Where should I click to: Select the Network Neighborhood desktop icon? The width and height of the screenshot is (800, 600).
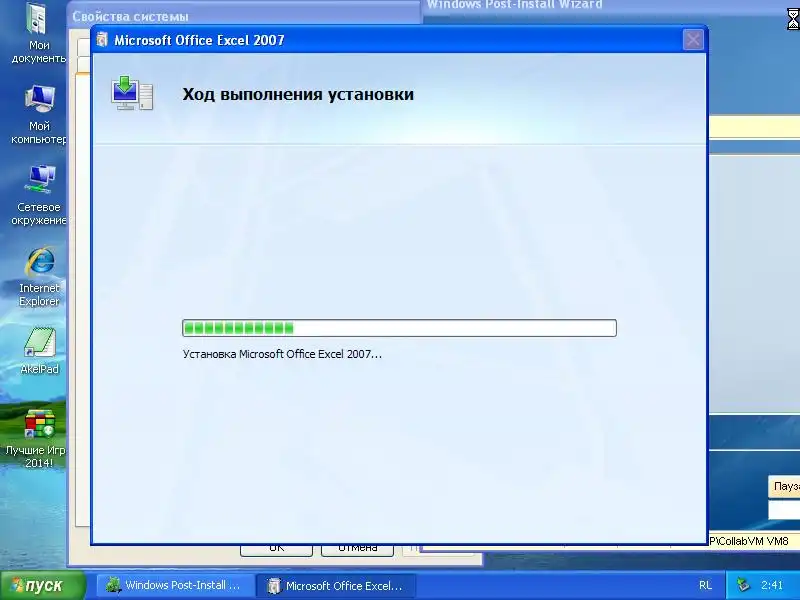click(39, 195)
